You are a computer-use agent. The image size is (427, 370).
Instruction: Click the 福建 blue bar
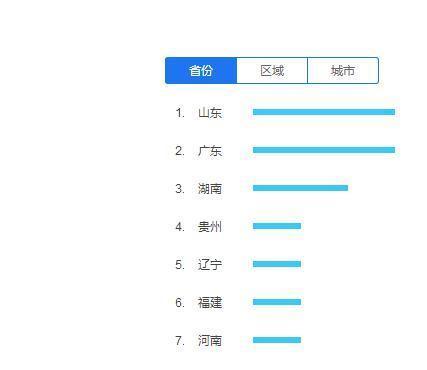(277, 302)
